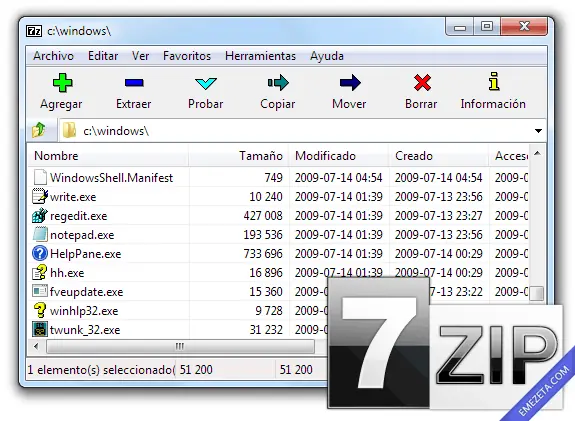Click the blue minus Extraer icon
This screenshot has width=575, height=421.
coord(134,83)
